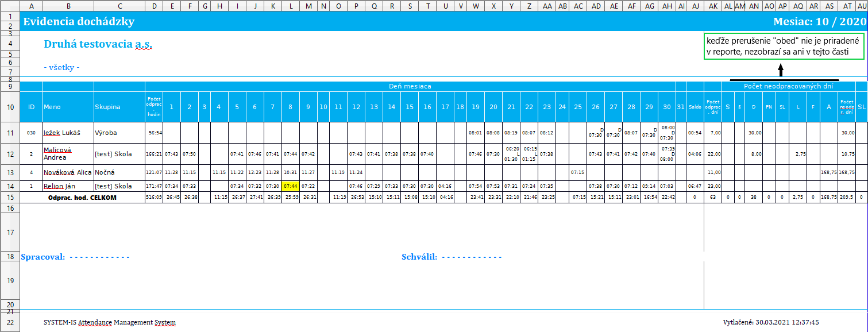Click the '09:14' cell in Relion's row
Screen dimensions: 868x332
click(649, 186)
